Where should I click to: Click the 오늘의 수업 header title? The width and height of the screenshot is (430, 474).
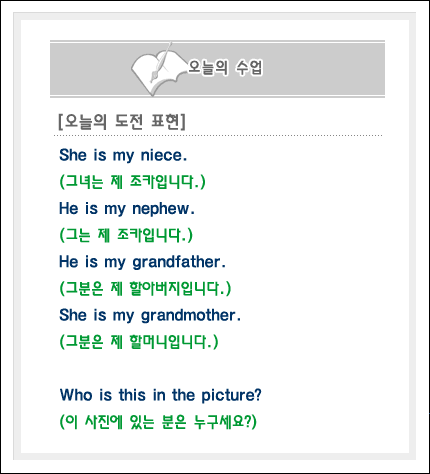225,68
